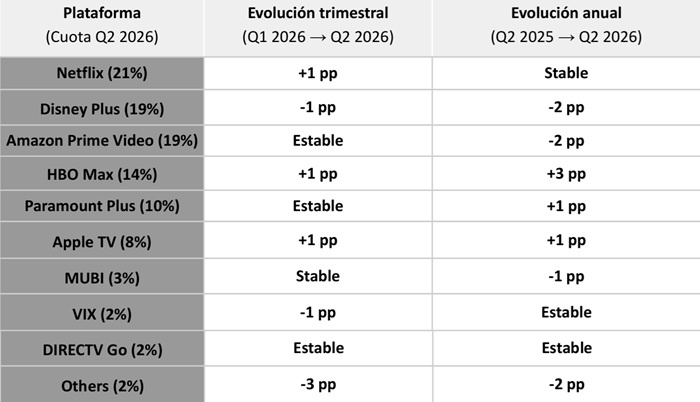This screenshot has width=700, height=402.
Task: Click Netflix annual Stable cell
Action: (x=566, y=73)
